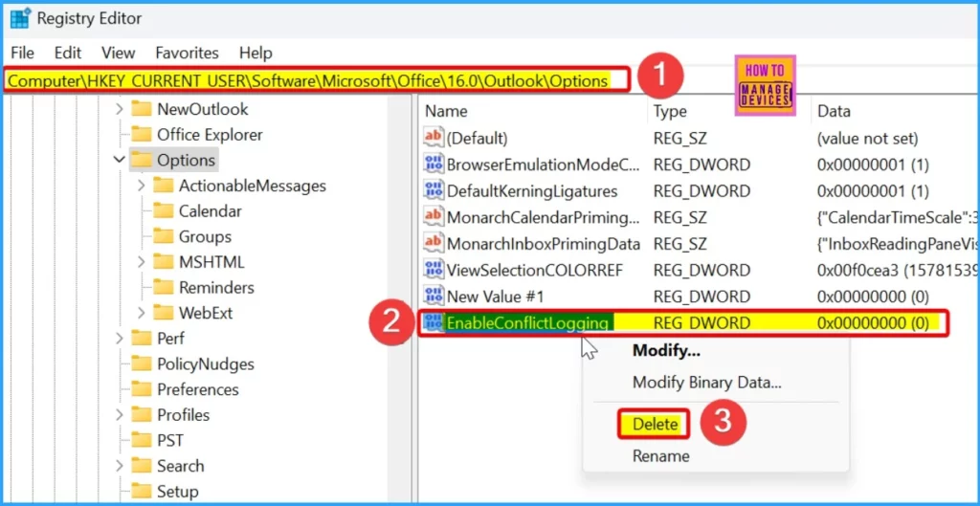Collapse the Options key
This screenshot has height=506, width=980.
pyautogui.click(x=120, y=160)
